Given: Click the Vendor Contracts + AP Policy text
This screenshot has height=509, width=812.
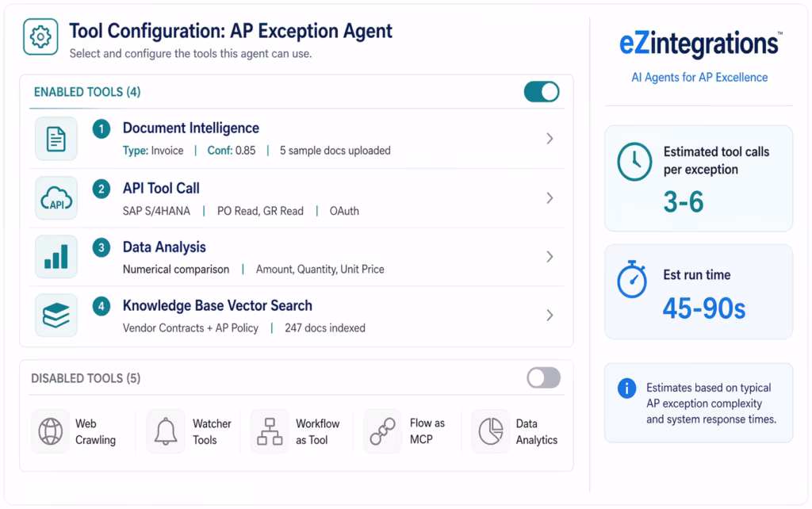Looking at the screenshot, I should 190,328.
